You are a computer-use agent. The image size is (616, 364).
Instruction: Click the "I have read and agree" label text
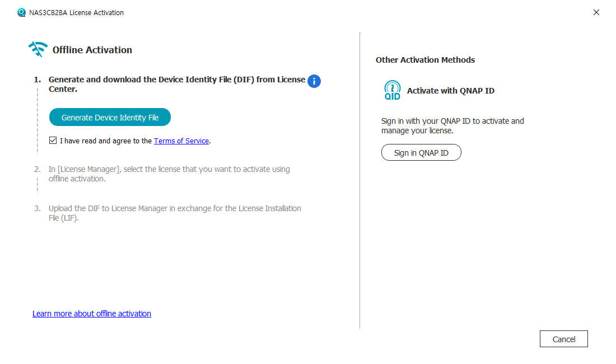tap(106, 141)
